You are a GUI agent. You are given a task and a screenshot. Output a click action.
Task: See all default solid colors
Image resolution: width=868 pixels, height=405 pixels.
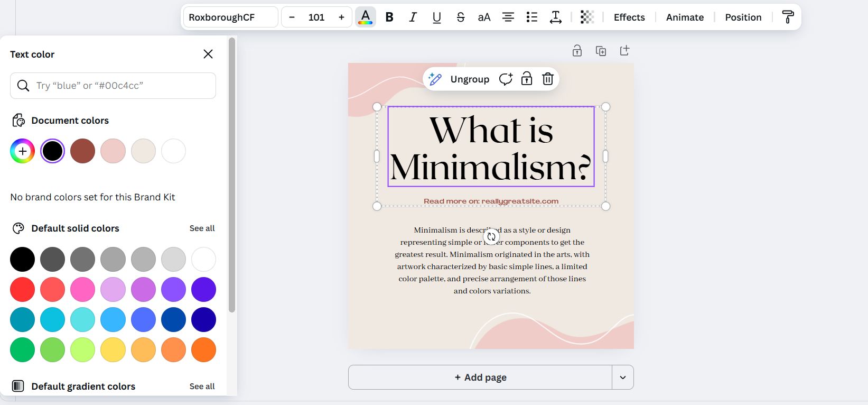coord(202,228)
